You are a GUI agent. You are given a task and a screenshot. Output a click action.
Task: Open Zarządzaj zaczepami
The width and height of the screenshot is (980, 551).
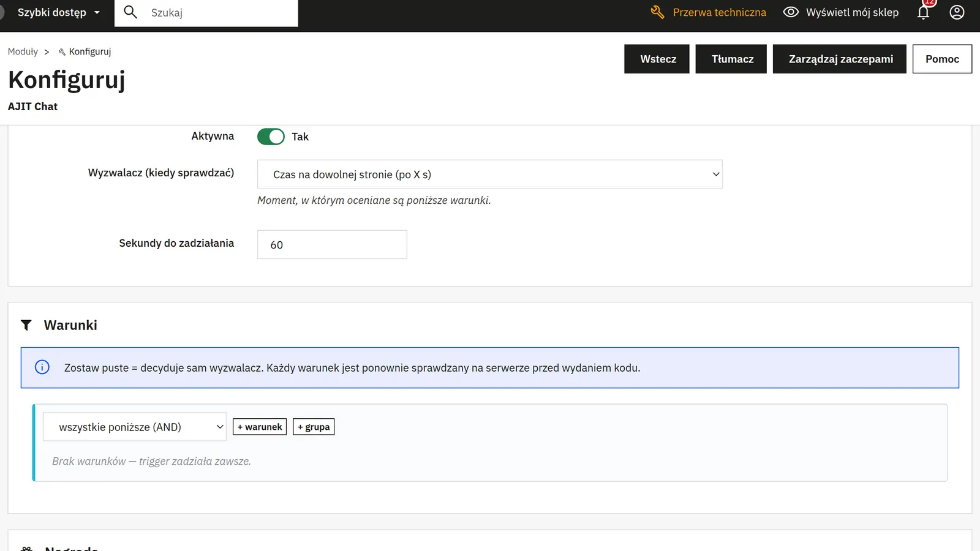[840, 59]
